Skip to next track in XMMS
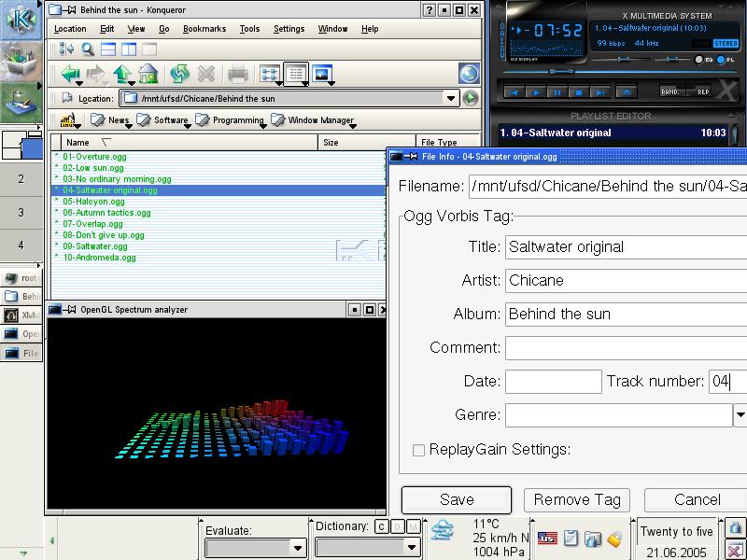The image size is (747, 560). (x=600, y=92)
